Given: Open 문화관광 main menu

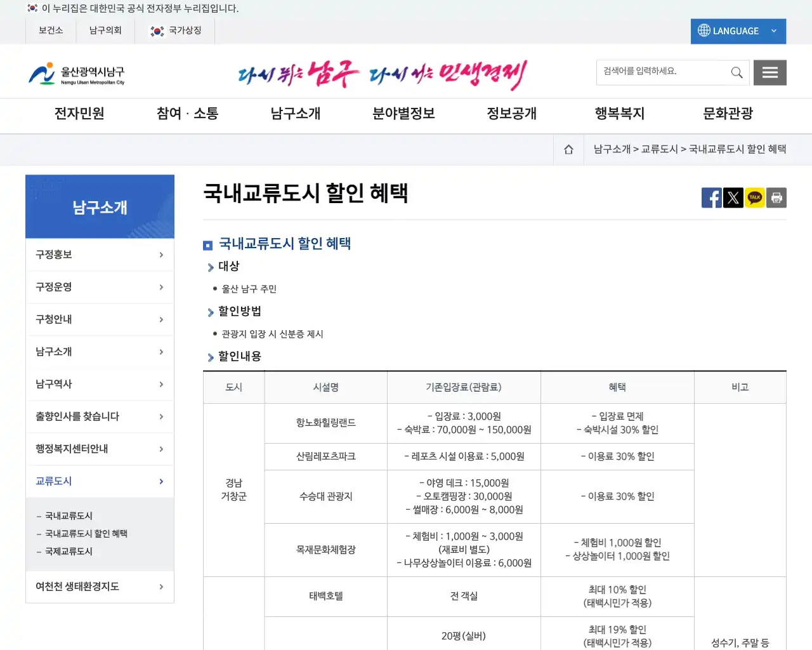Looking at the screenshot, I should pos(728,114).
